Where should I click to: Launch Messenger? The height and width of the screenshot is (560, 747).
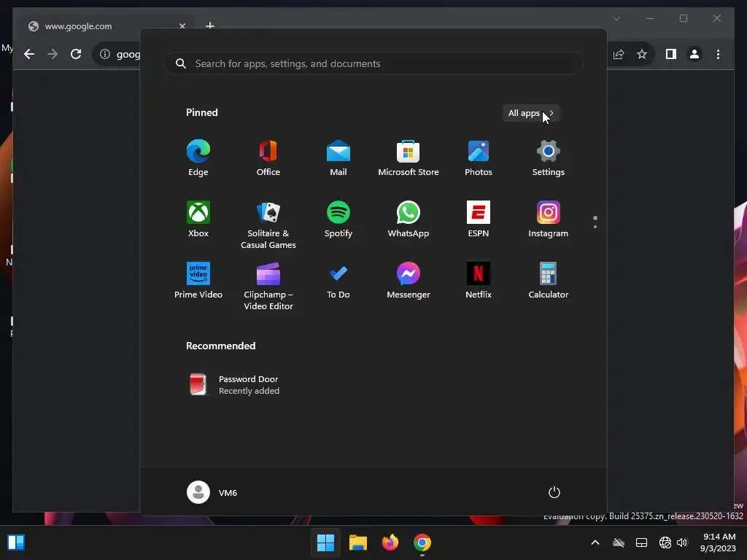coord(409,281)
